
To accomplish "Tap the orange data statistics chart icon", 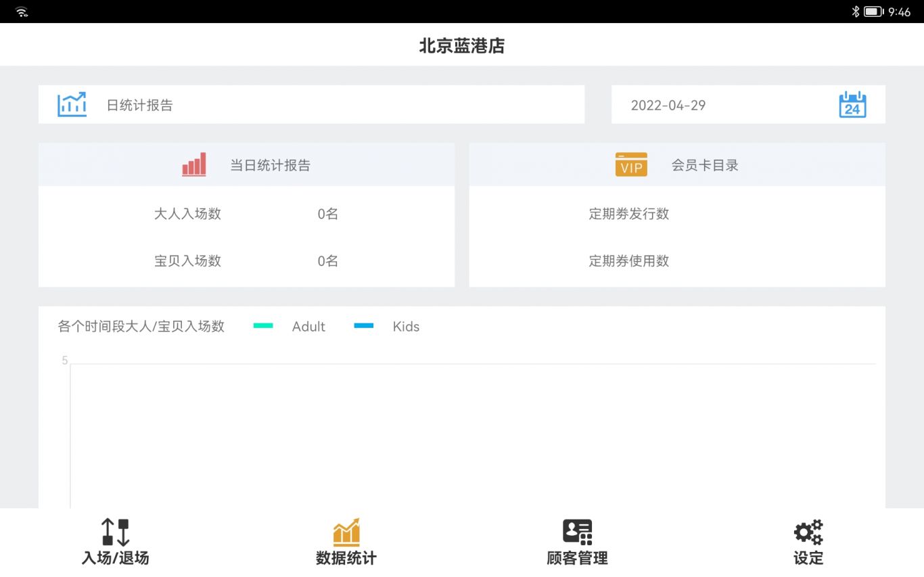I will [x=346, y=532].
